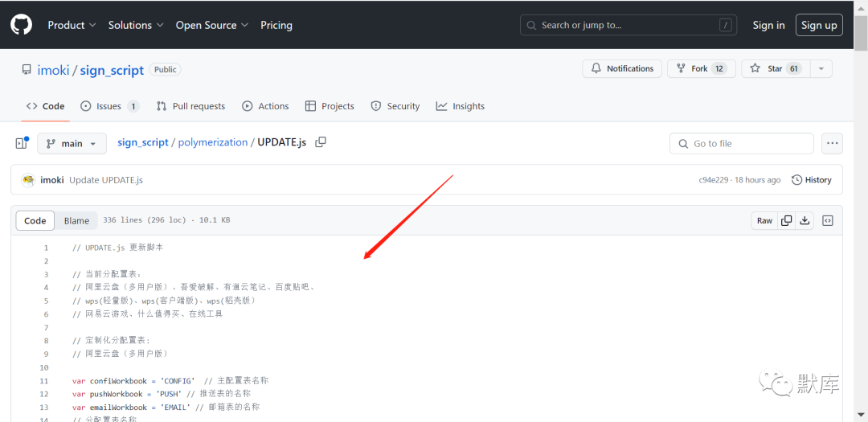Click the emailWorkbook variable on line 13

tap(118, 407)
